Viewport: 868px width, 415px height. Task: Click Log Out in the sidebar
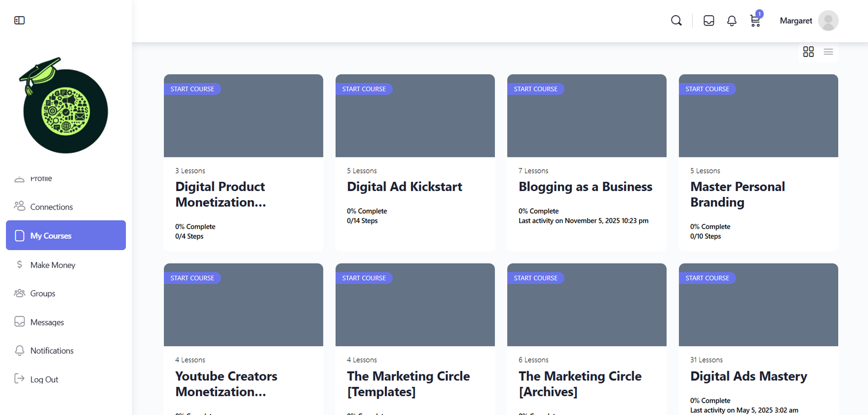pyautogui.click(x=44, y=379)
